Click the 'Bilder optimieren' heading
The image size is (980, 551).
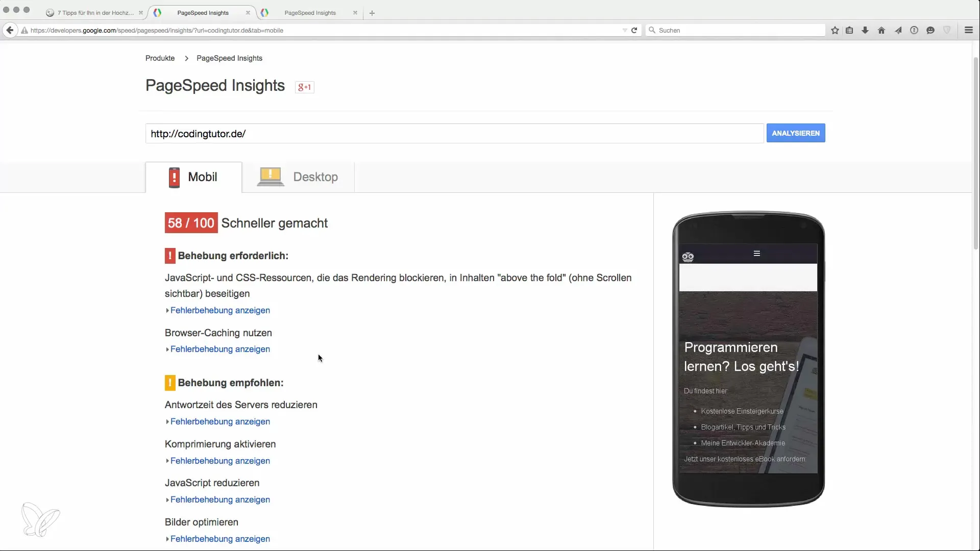tap(201, 522)
